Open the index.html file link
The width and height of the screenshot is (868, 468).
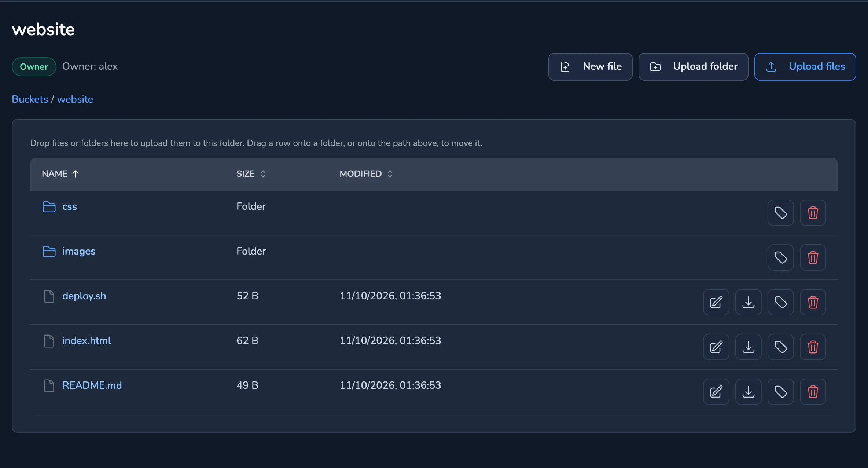click(87, 341)
